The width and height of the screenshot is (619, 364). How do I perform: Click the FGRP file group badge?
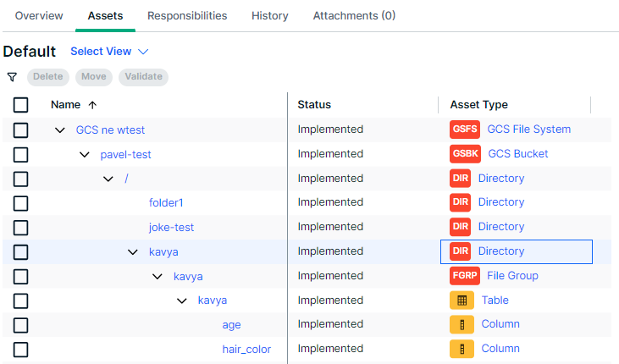pos(465,276)
